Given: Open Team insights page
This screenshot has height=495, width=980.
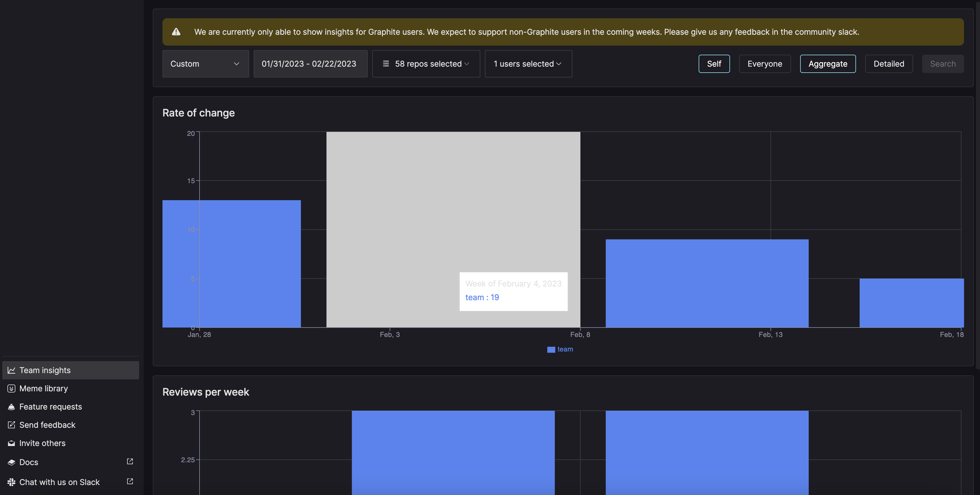Looking at the screenshot, I should [71, 370].
